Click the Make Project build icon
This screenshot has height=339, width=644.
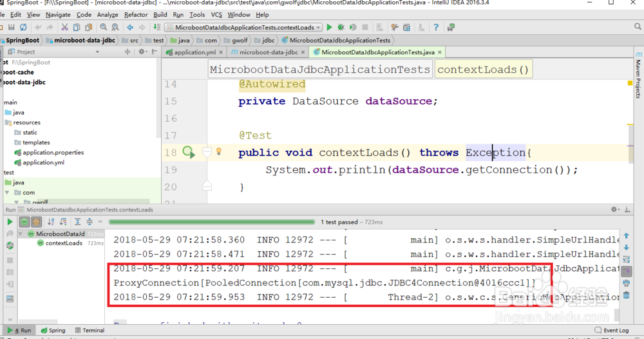pyautogui.click(x=157, y=28)
